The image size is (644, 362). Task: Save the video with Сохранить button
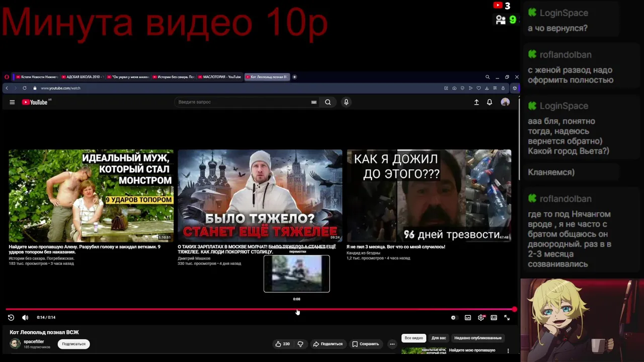pyautogui.click(x=366, y=344)
